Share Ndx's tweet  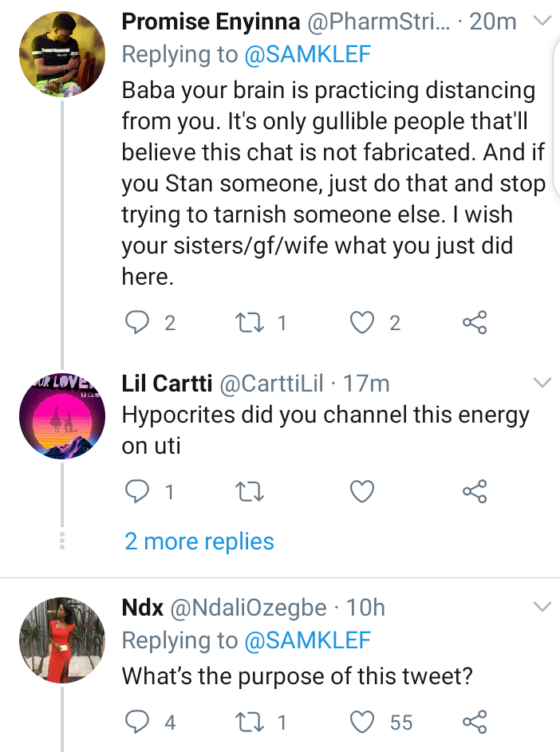pyautogui.click(x=475, y=722)
